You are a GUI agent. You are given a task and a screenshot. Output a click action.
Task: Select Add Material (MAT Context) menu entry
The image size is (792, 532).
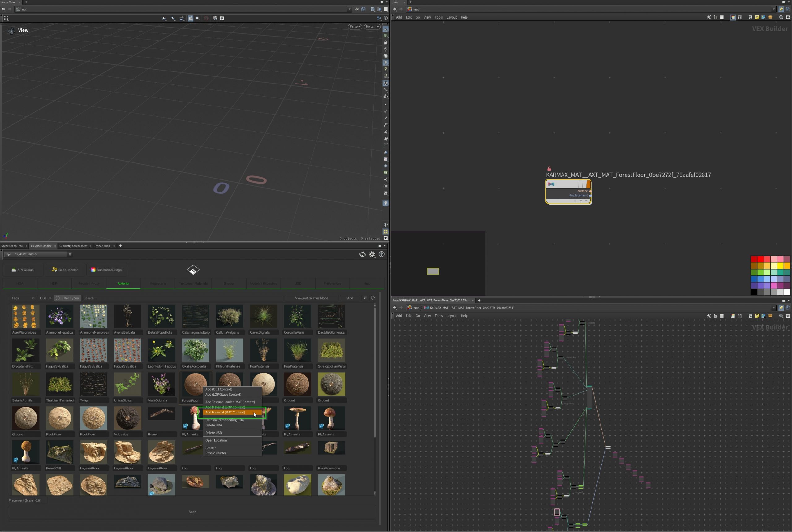(x=225, y=412)
